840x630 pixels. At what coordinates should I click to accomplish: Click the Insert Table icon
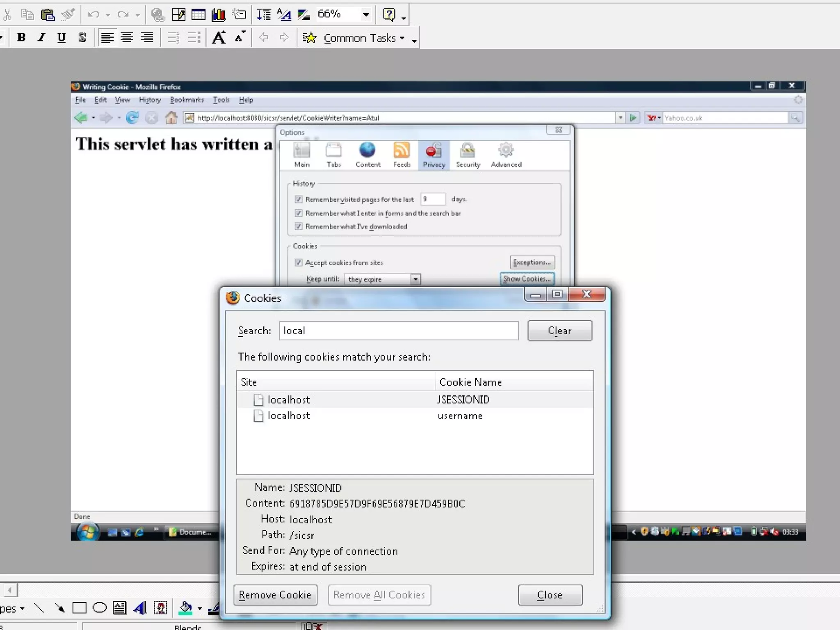tap(199, 15)
